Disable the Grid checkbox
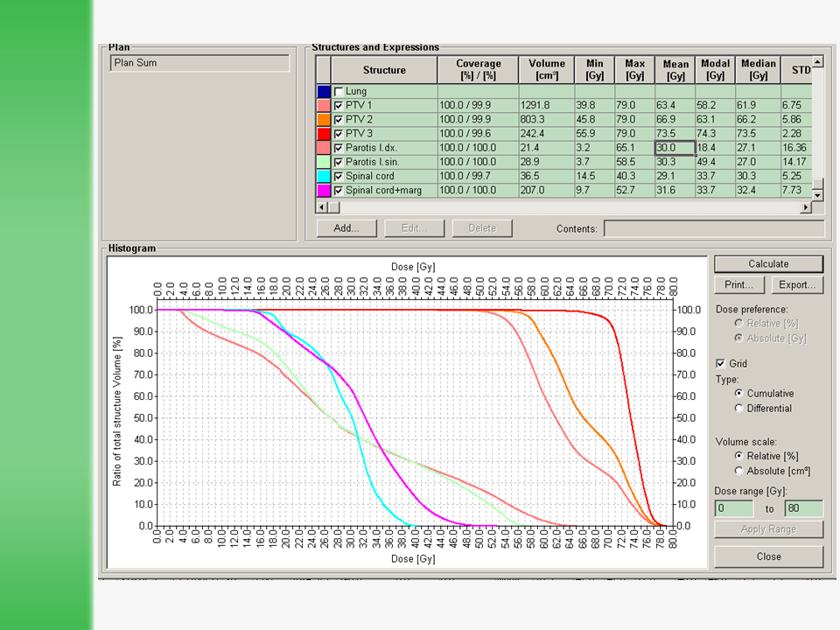Screen dimensions: 840x630 pos(720,363)
